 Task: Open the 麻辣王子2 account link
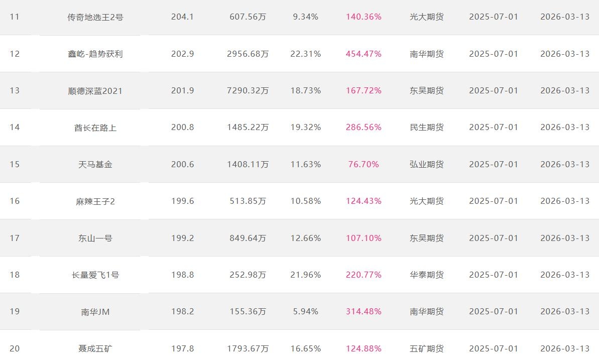click(95, 201)
